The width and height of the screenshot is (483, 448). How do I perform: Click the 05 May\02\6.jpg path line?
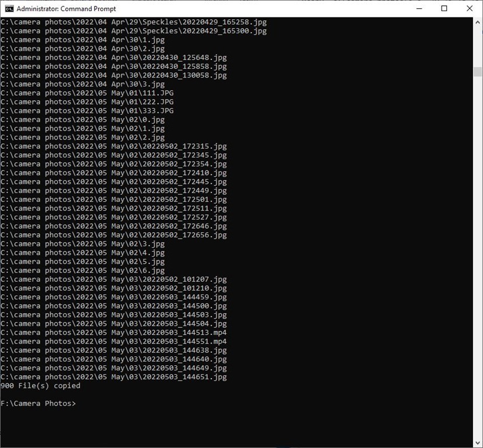83,270
